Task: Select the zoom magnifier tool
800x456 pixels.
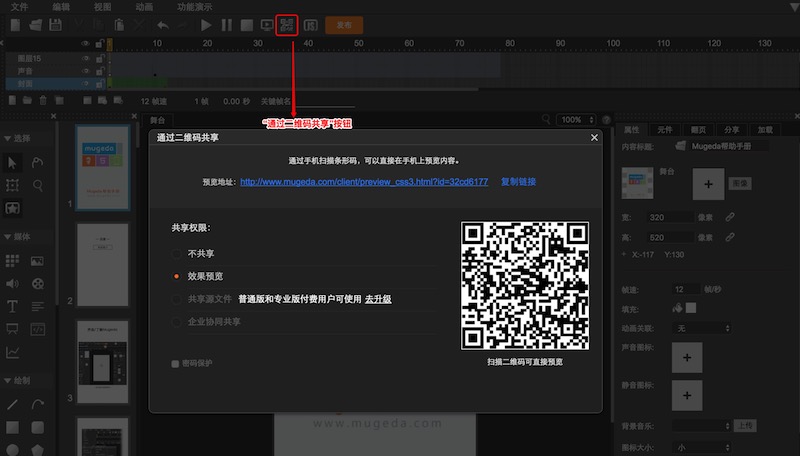Action: pyautogui.click(x=38, y=185)
